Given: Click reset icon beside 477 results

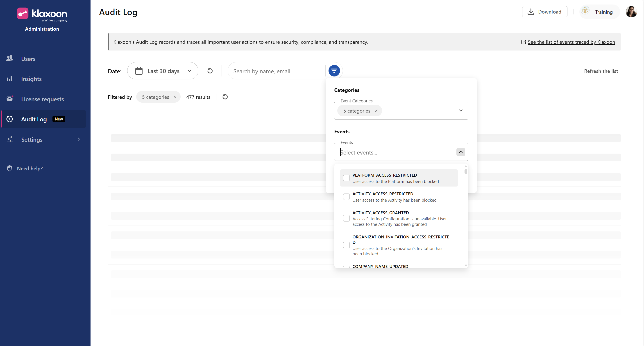Looking at the screenshot, I should (x=225, y=97).
